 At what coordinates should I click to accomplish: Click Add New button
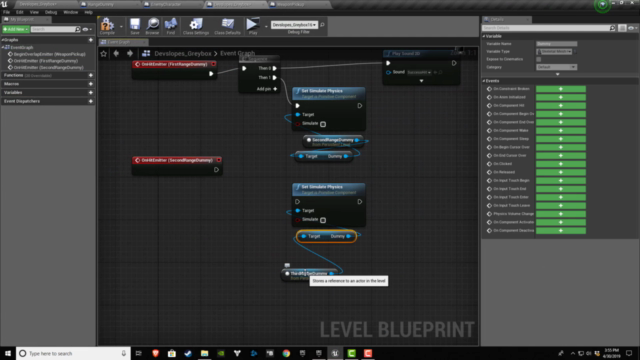click(x=16, y=29)
